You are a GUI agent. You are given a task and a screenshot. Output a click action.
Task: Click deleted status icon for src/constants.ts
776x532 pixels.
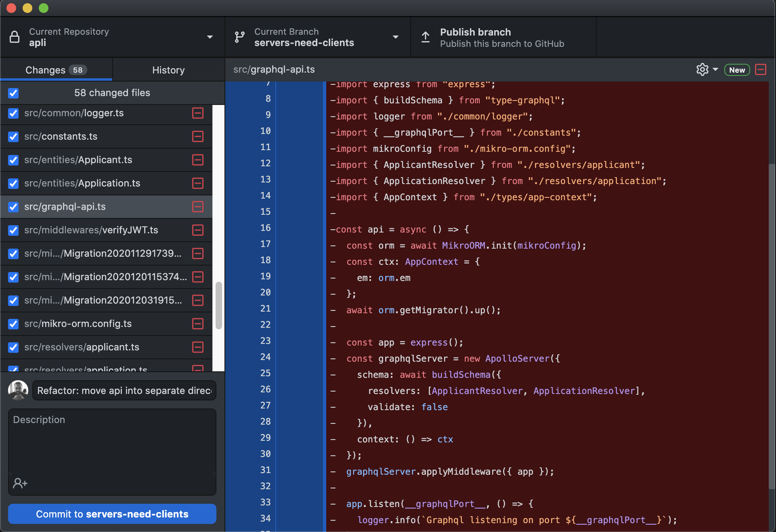click(198, 136)
